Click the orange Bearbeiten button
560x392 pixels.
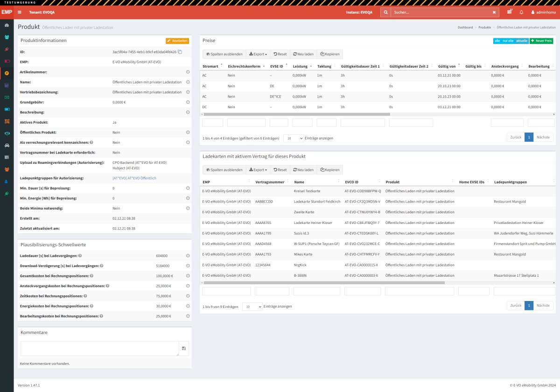click(177, 41)
